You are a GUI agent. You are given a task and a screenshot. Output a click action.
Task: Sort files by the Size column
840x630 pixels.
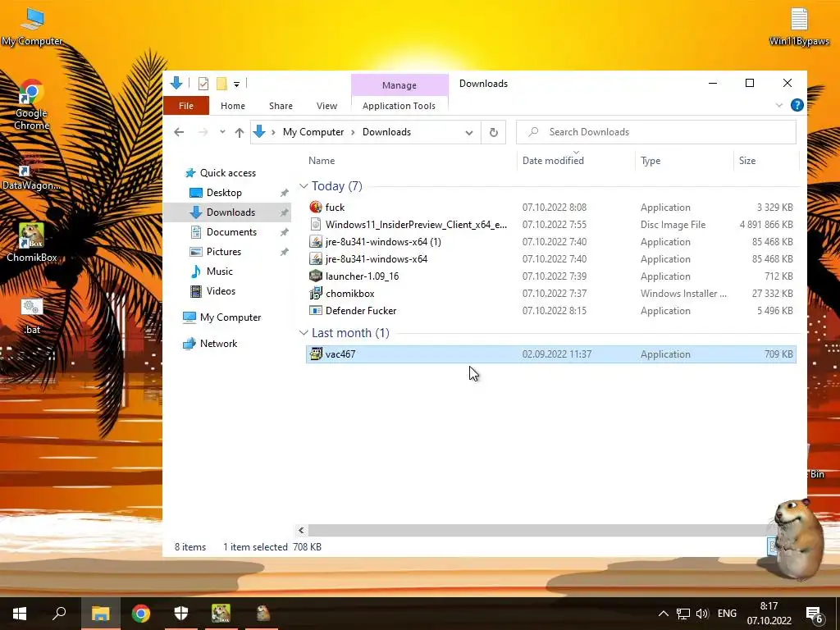coord(747,161)
